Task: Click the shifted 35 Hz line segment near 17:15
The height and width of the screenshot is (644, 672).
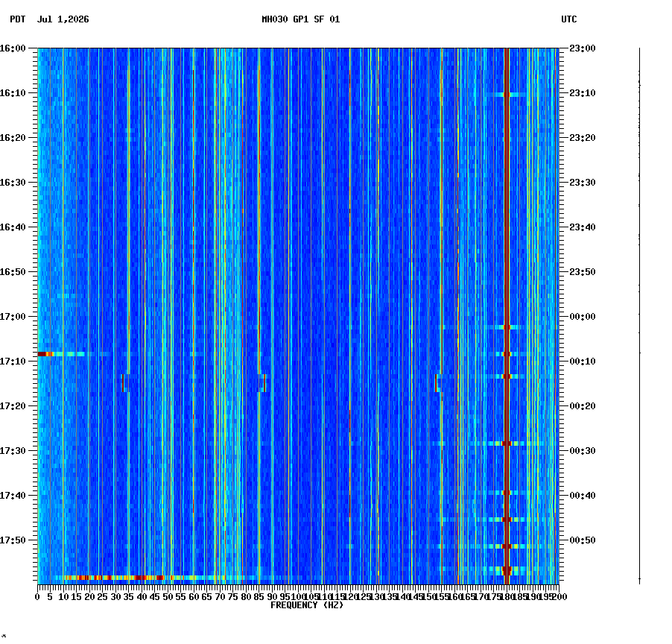Action: click(x=123, y=383)
